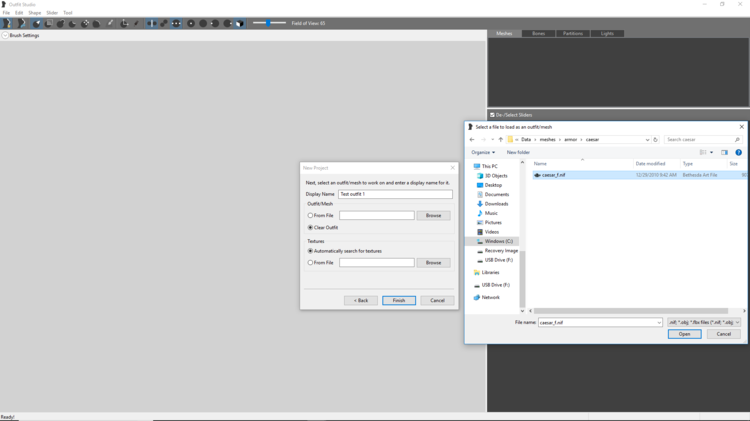Adjust the Field of View slider
750x421 pixels.
click(x=269, y=23)
